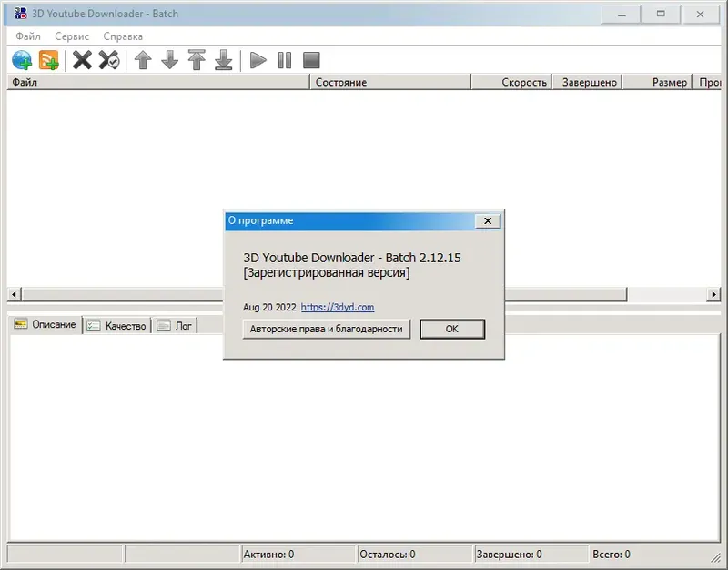This screenshot has width=728, height=570.
Task: Click the Зарегистрированная версия text
Action: [327, 272]
